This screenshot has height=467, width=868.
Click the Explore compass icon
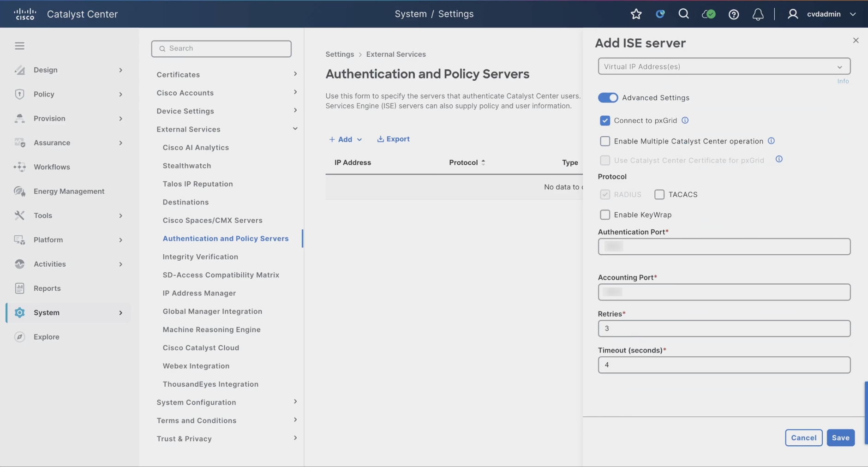19,337
